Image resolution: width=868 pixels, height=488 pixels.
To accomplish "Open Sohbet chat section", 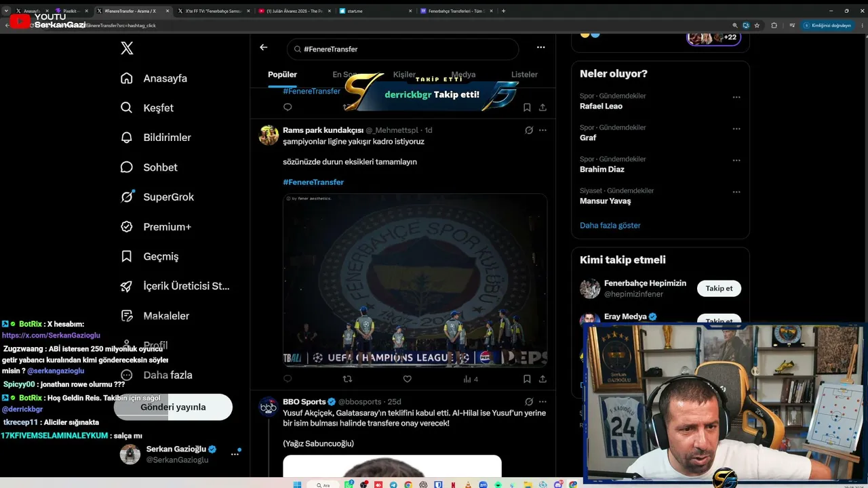I will pyautogui.click(x=149, y=167).
